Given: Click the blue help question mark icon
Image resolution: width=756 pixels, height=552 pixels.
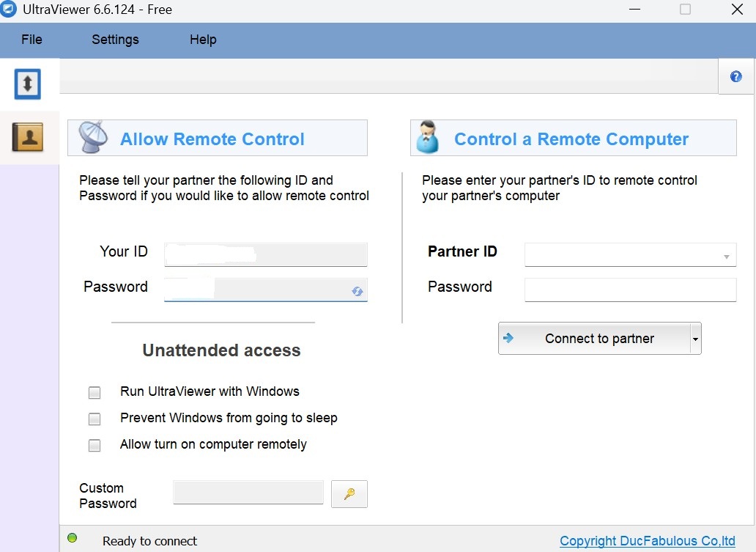Looking at the screenshot, I should coord(735,77).
